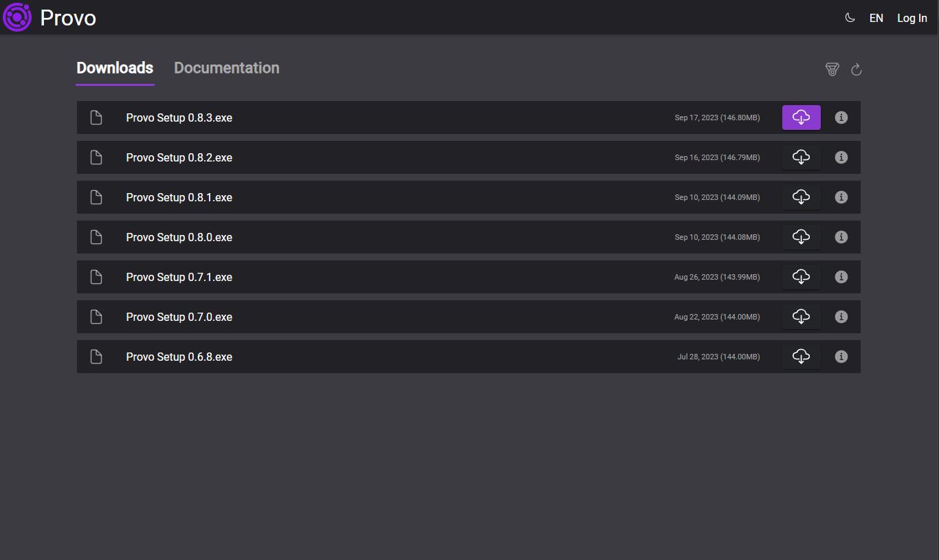This screenshot has height=560, width=939.
Task: Download Provo Setup 0.8.3.exe
Action: [x=801, y=117]
